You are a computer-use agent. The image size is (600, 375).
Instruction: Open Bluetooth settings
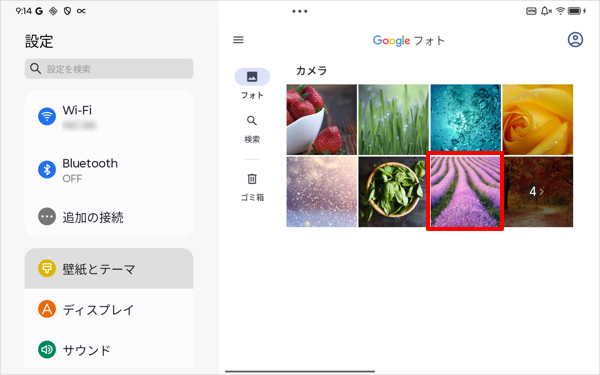[109, 170]
